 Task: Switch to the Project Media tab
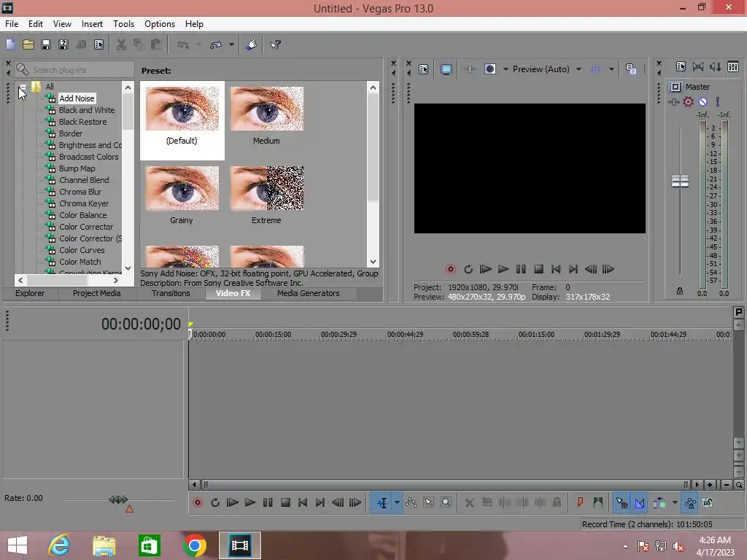point(97,293)
